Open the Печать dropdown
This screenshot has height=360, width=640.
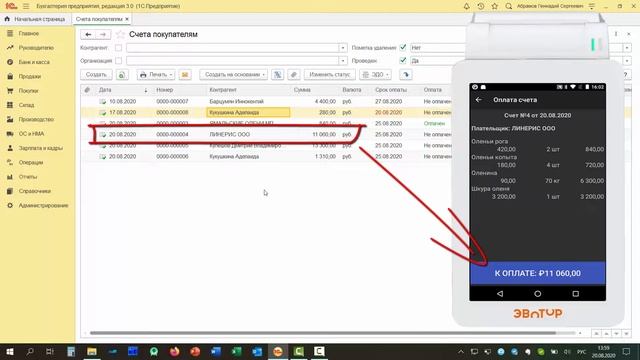[x=156, y=75]
